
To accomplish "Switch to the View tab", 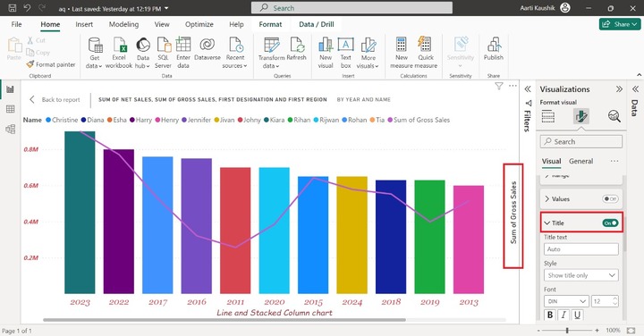I will point(162,24).
